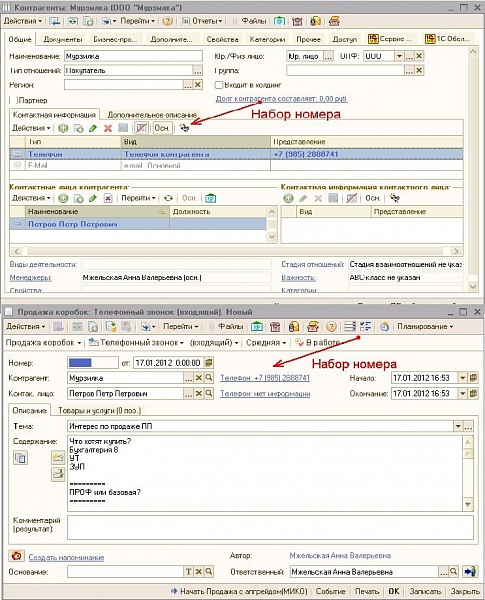485x600 pixels.
Task: Click the green pencil edit icon in Контактная информация toolbar
Action: (x=93, y=128)
